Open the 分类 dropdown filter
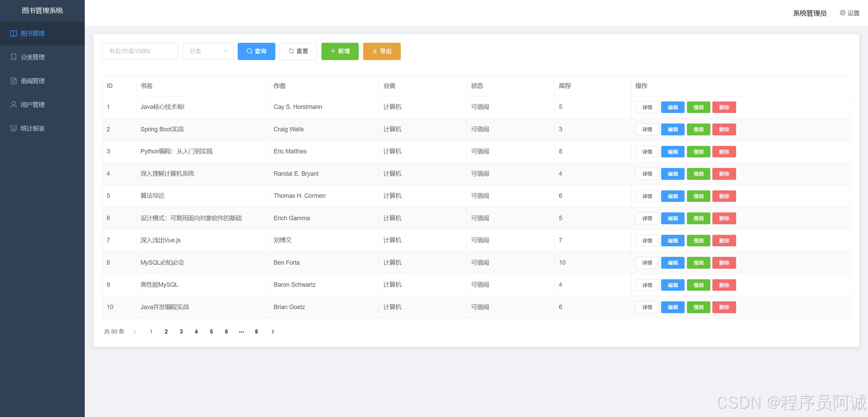The width and height of the screenshot is (868, 417). 208,51
